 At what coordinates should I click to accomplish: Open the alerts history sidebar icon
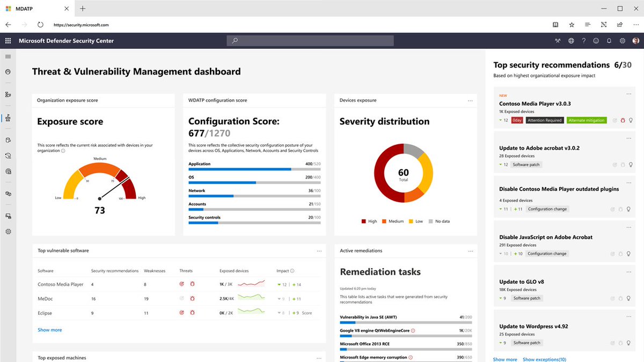click(x=8, y=156)
